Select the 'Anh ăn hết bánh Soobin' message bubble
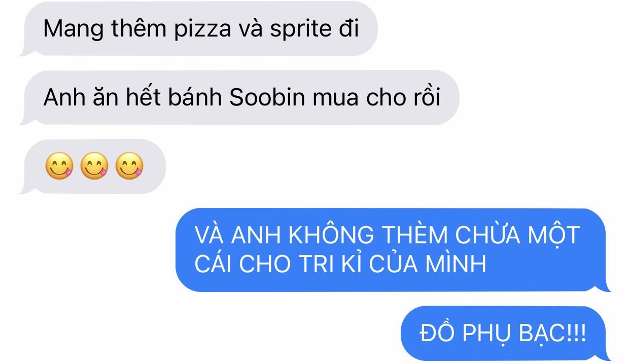This screenshot has width=630, height=364. pos(239,97)
